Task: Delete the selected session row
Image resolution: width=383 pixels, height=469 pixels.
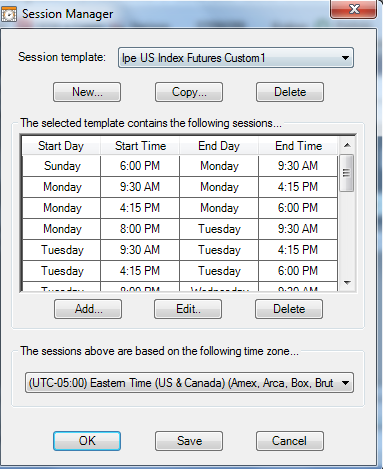Action: 289,309
